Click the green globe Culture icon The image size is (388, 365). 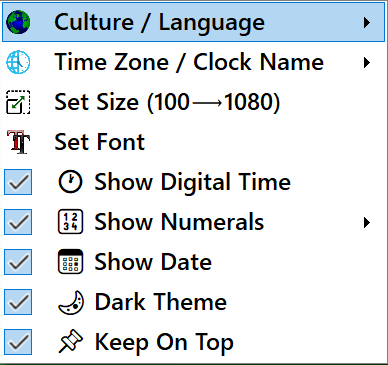pyautogui.click(x=18, y=22)
